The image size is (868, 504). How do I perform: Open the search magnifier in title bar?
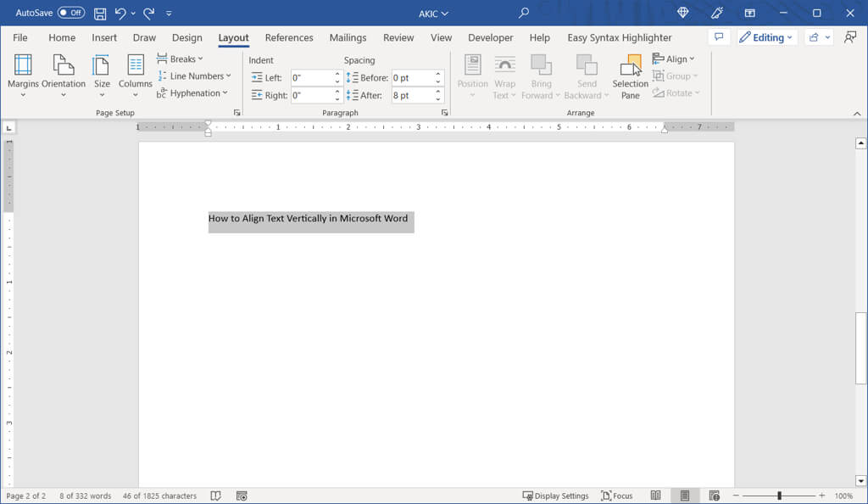[524, 14]
